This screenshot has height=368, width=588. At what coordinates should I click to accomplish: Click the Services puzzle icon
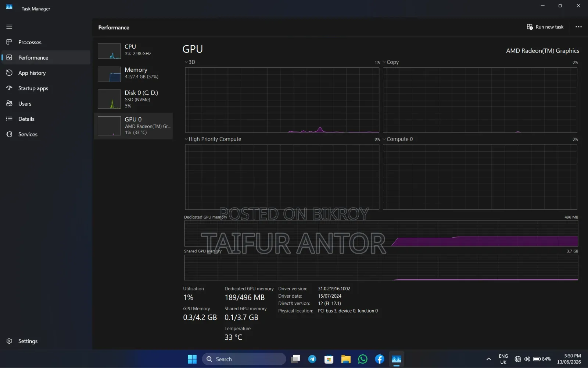click(x=9, y=134)
